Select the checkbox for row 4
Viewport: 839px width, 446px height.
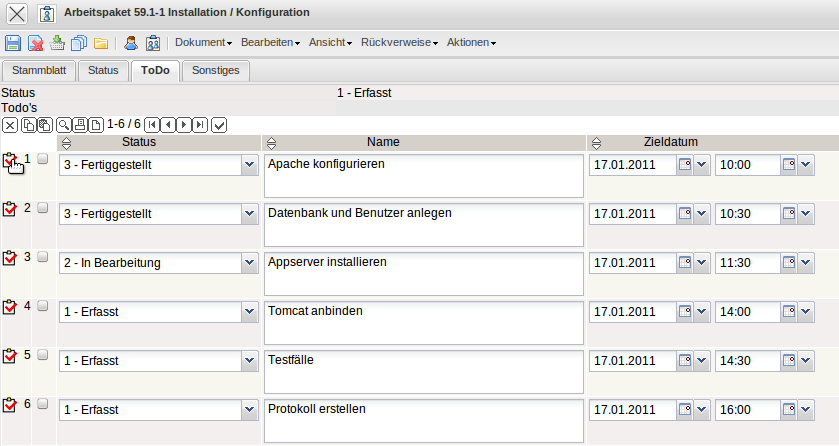(x=43, y=305)
